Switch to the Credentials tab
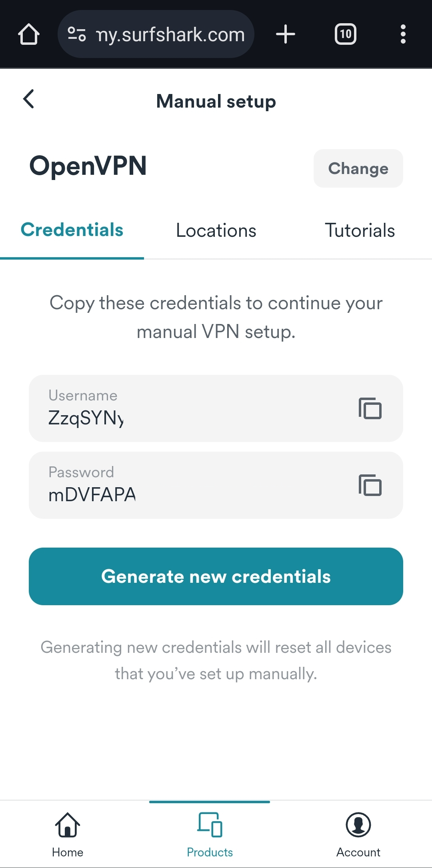The width and height of the screenshot is (432, 868). (72, 230)
